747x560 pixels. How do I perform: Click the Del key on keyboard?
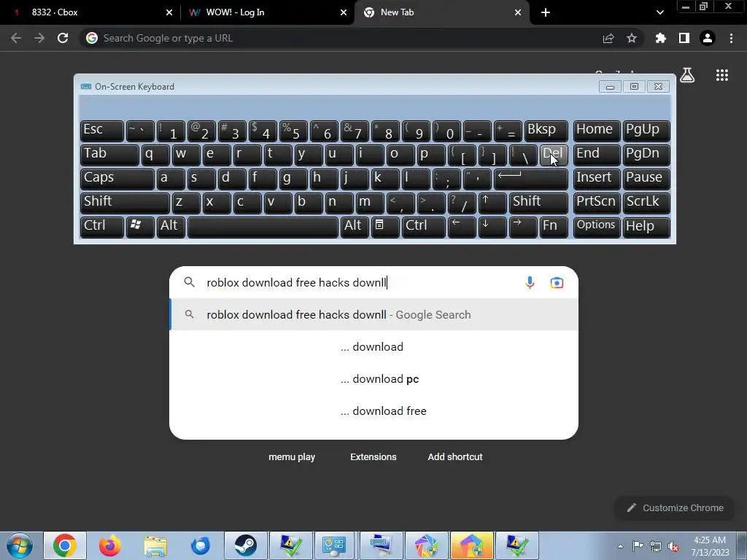coord(554,155)
